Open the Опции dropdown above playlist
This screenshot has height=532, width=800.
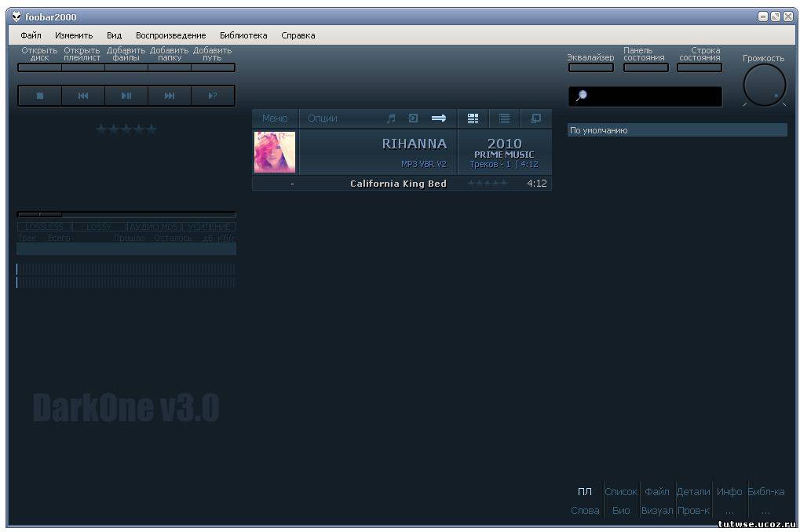pyautogui.click(x=323, y=118)
